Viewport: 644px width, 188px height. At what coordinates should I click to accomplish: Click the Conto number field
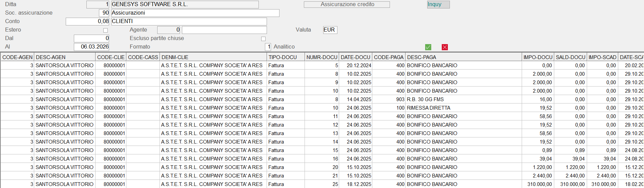click(x=87, y=21)
